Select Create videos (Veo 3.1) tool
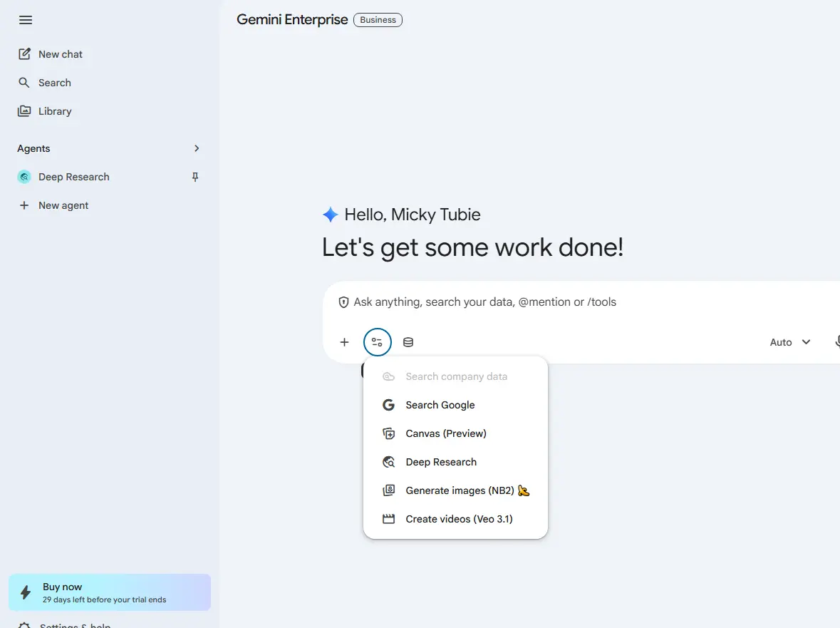This screenshot has width=840, height=628. 455,519
